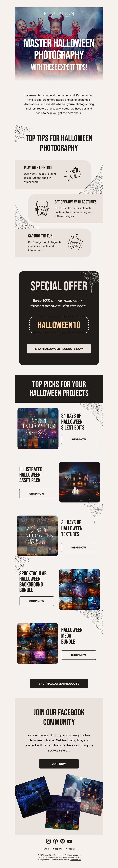Open the Instagram icon in footer

point(48,841)
